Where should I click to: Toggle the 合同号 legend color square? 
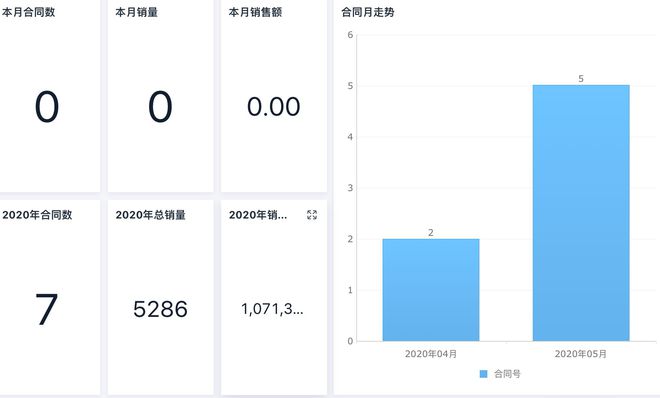pyautogui.click(x=484, y=374)
